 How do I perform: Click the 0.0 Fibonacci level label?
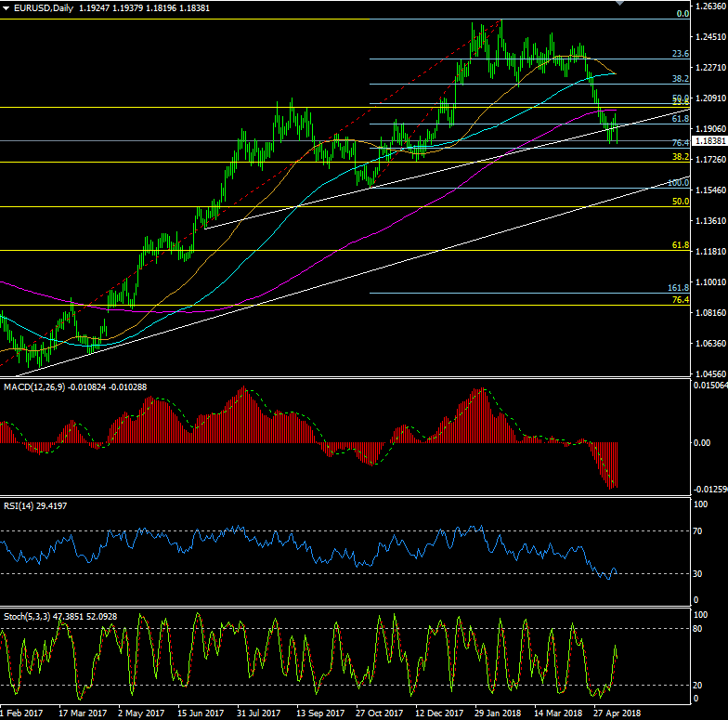[x=682, y=14]
